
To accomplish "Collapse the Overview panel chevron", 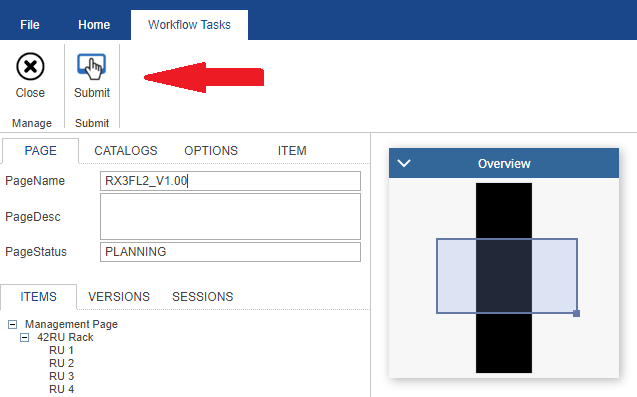I will pos(404,163).
